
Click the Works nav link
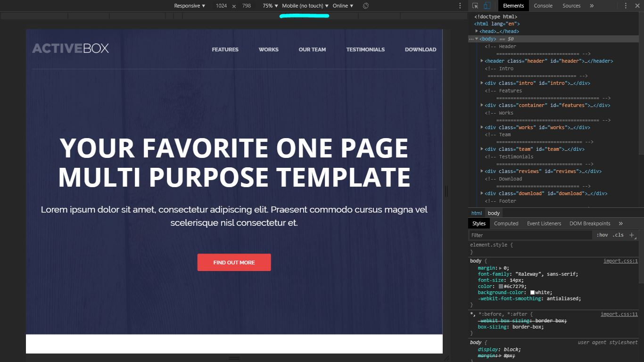click(x=268, y=49)
